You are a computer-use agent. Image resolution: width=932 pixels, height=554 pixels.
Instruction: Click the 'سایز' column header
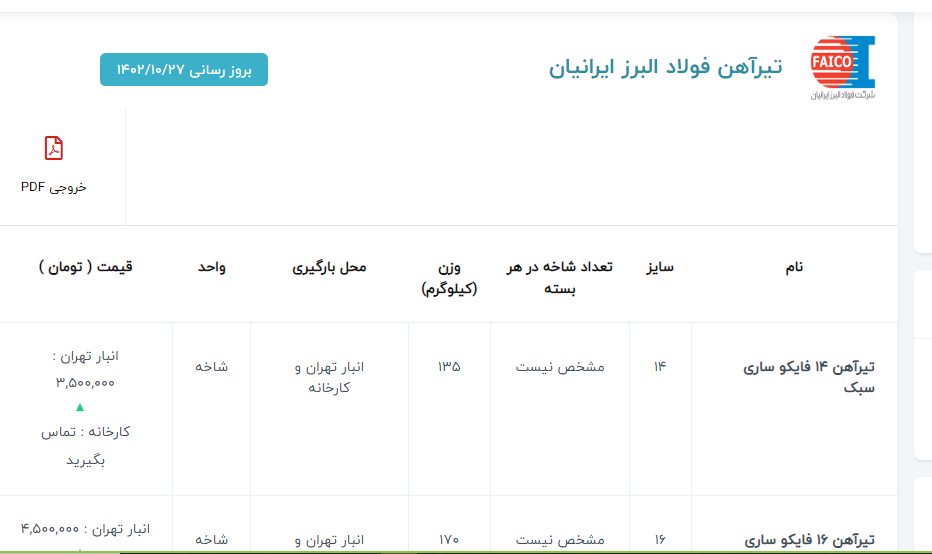[659, 267]
